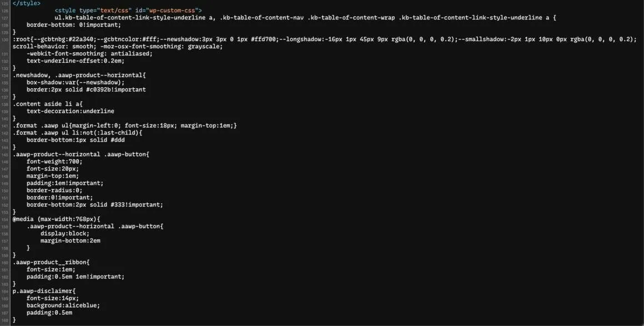Click line number 130 in the gutter

(x=6, y=39)
